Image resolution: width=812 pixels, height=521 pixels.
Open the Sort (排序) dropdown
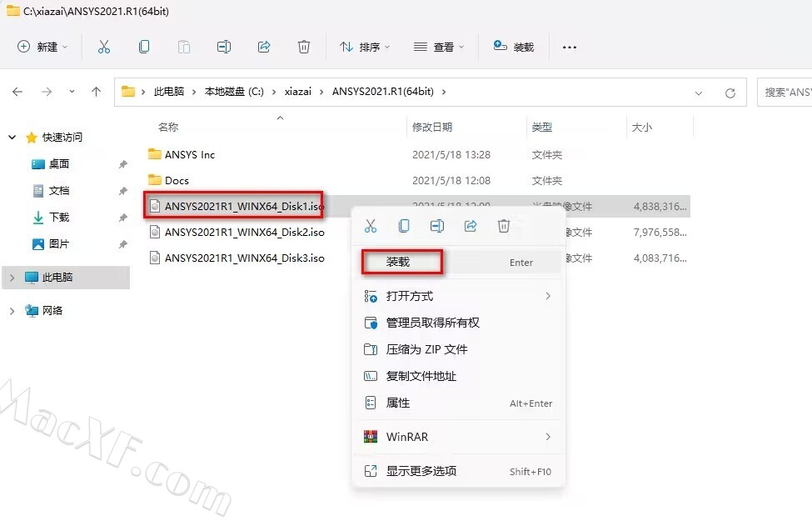coord(365,48)
